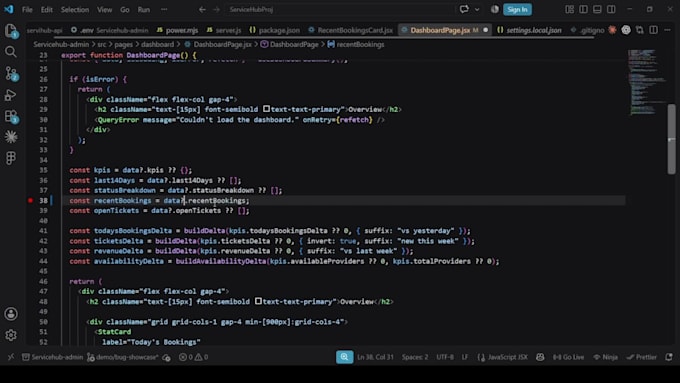
Task: Click the editor vertical scrollbar thumb
Action: [671, 139]
